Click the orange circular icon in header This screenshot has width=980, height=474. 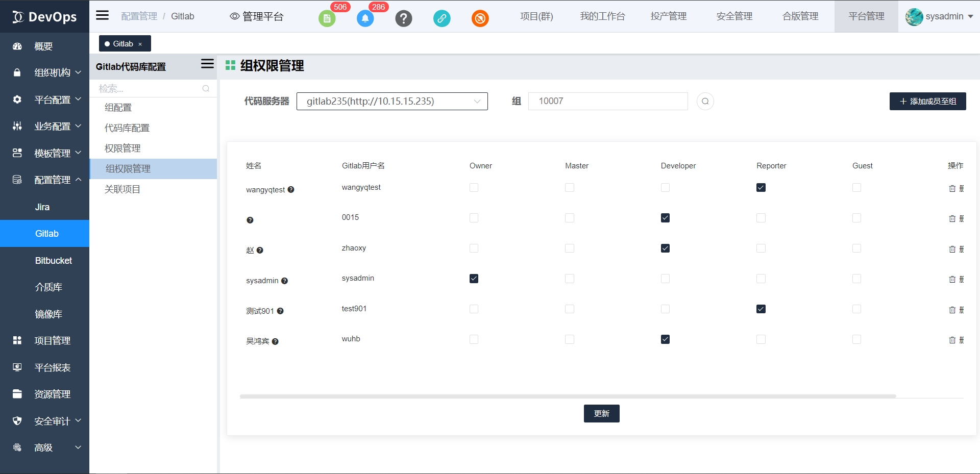pos(480,19)
